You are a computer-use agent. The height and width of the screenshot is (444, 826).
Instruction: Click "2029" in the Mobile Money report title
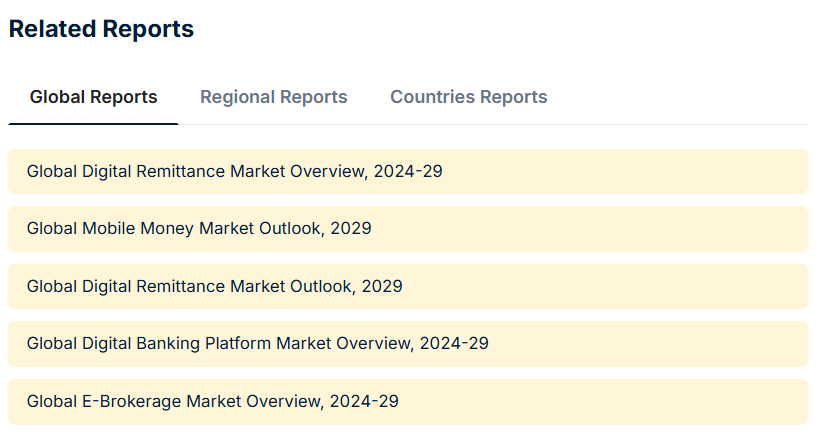click(x=350, y=229)
